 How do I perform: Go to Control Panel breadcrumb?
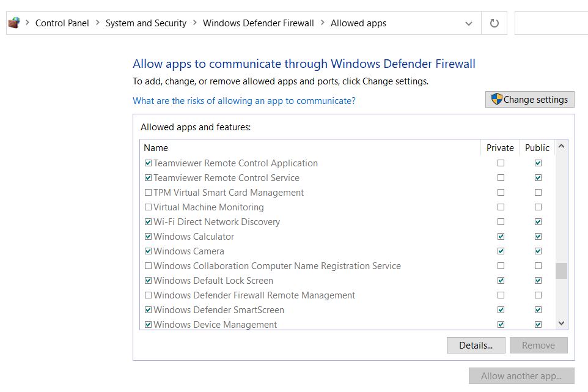62,23
